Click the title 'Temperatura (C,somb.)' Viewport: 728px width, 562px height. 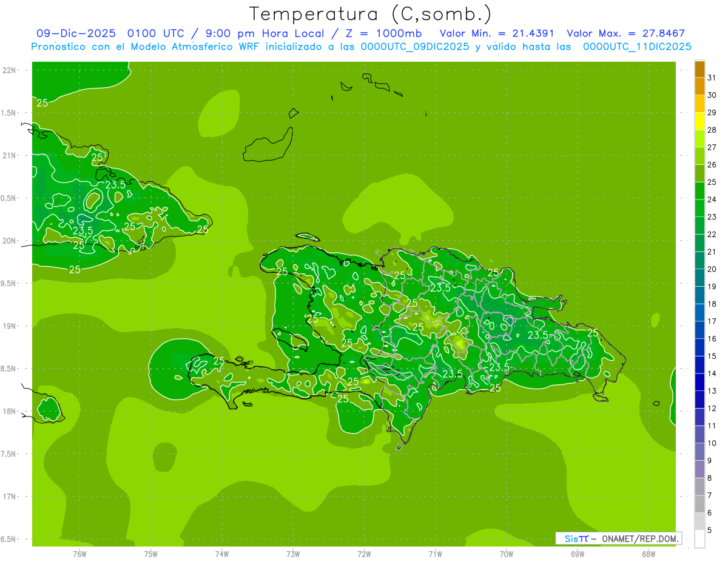coord(371,14)
